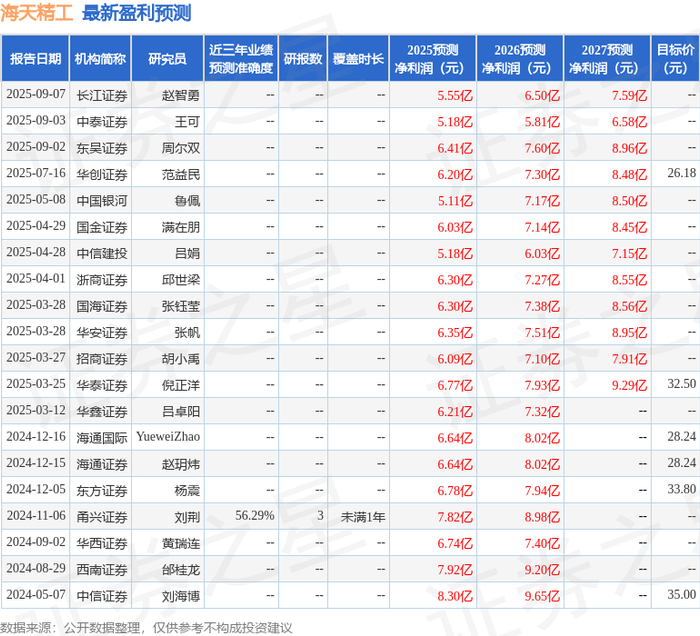Click analyst name 王可
The image size is (700, 636).
pos(187,121)
